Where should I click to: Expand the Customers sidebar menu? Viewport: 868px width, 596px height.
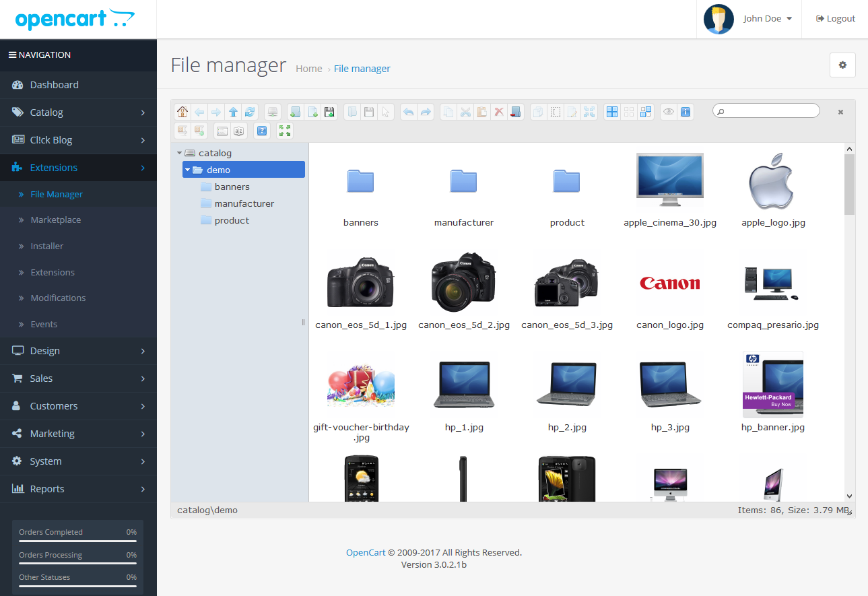[78, 406]
